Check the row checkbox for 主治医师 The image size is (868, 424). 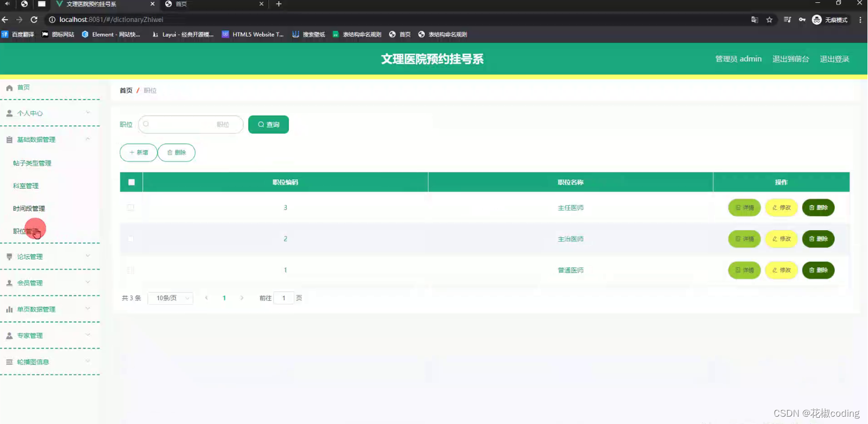pos(131,239)
